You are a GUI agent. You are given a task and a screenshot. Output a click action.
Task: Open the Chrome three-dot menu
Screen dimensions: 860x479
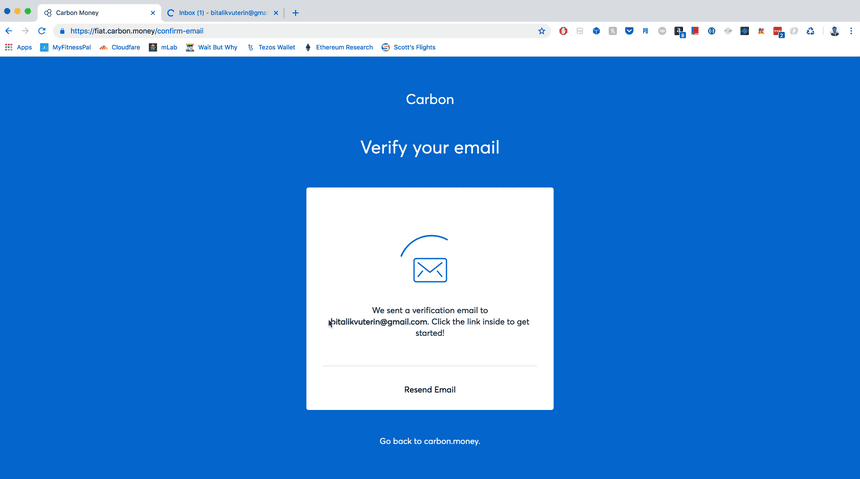tap(851, 31)
